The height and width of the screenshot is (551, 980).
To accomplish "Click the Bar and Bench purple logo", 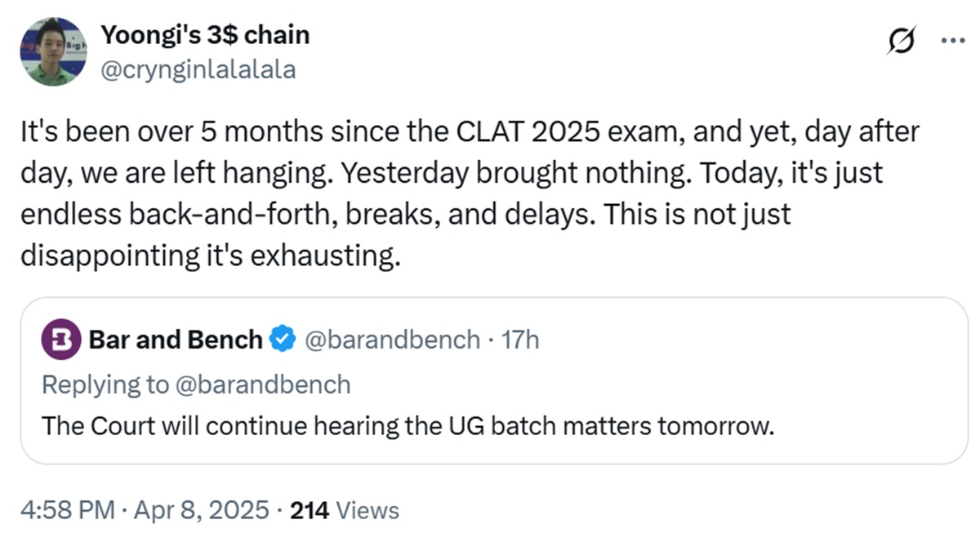I will pos(60,340).
